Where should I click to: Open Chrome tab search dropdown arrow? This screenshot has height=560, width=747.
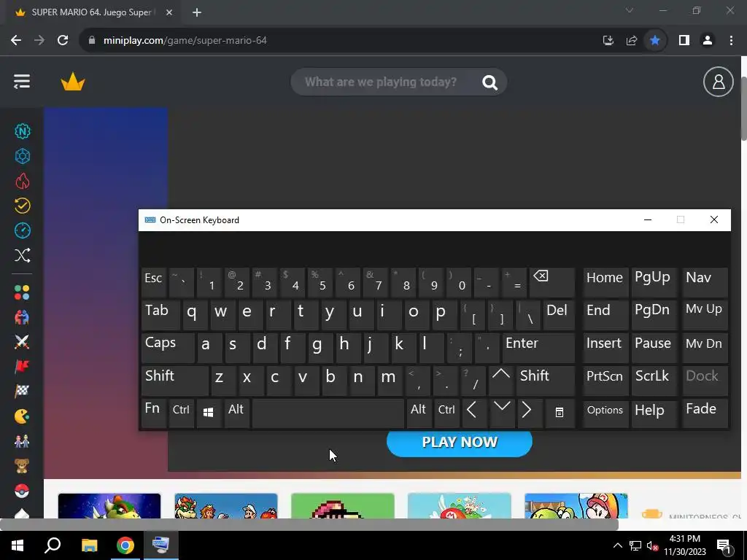pyautogui.click(x=630, y=10)
